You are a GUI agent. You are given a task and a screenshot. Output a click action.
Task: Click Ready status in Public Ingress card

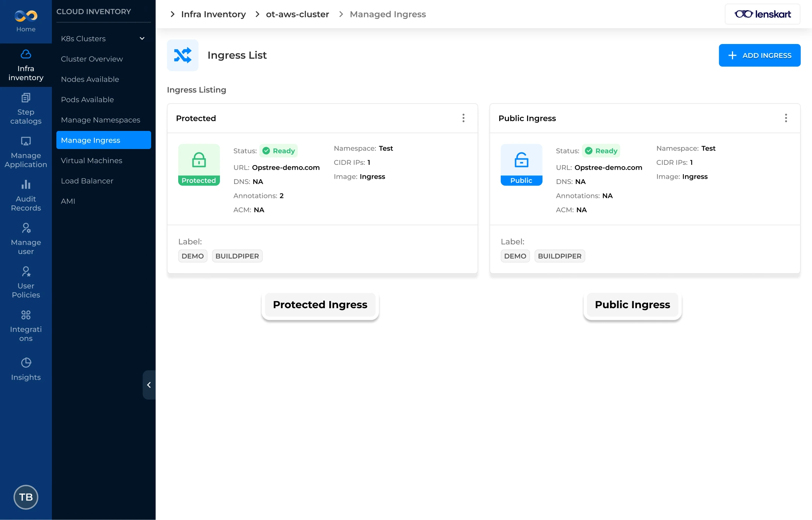(x=601, y=151)
